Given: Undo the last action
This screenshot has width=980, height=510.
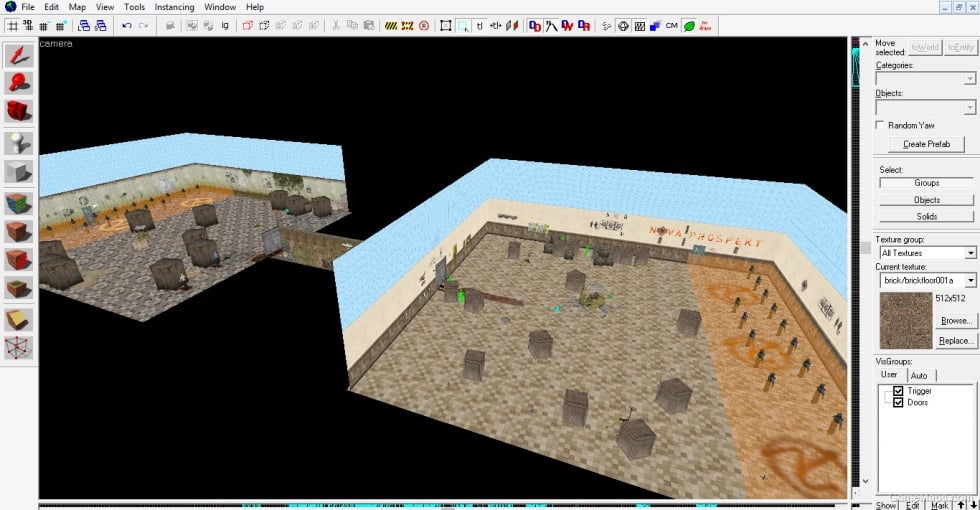Looking at the screenshot, I should click(127, 26).
